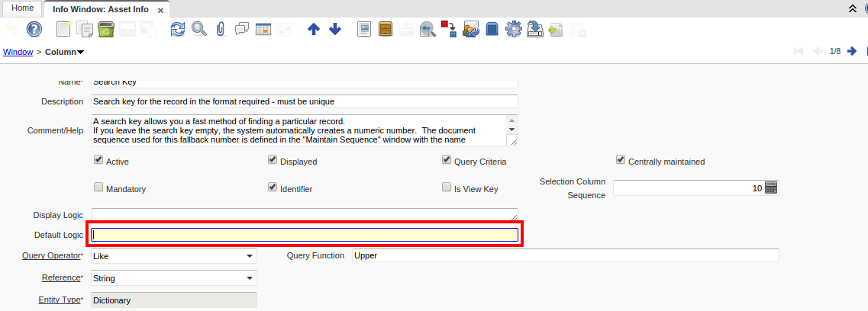Click the Comment/Help text area
This screenshot has width=868, height=311.
[x=305, y=130]
